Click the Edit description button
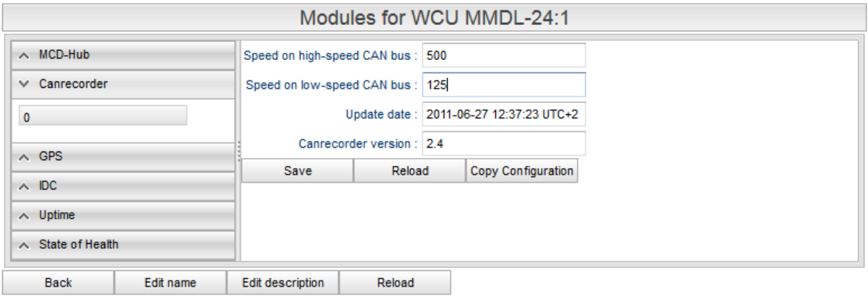 click(283, 282)
